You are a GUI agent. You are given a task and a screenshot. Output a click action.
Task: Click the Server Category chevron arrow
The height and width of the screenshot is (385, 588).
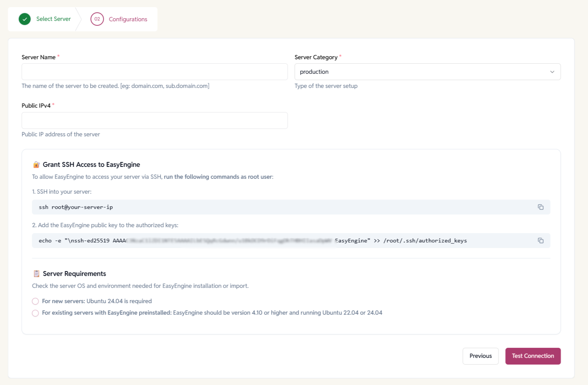[552, 72]
